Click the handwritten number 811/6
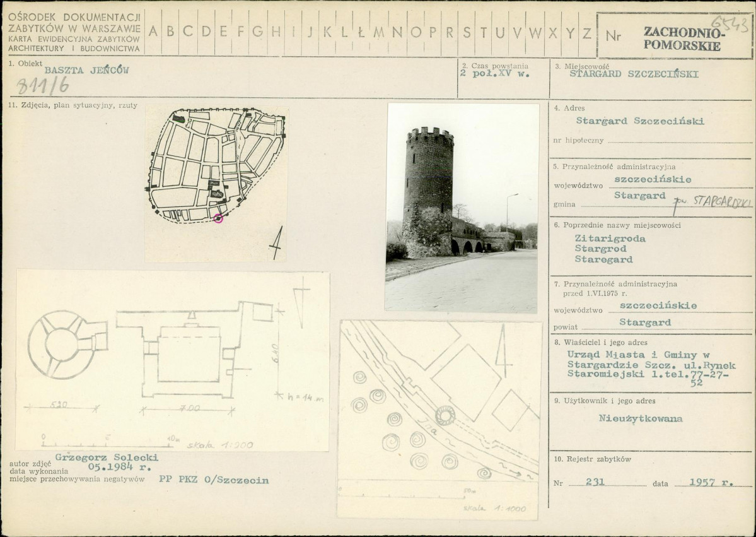The width and height of the screenshot is (756, 537). pos(43,86)
